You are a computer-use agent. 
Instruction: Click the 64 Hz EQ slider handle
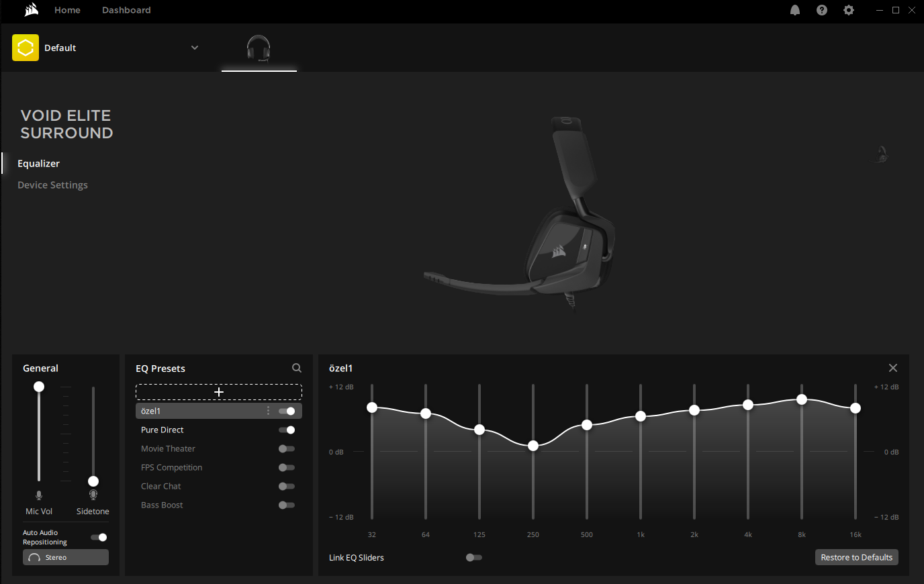click(x=426, y=413)
